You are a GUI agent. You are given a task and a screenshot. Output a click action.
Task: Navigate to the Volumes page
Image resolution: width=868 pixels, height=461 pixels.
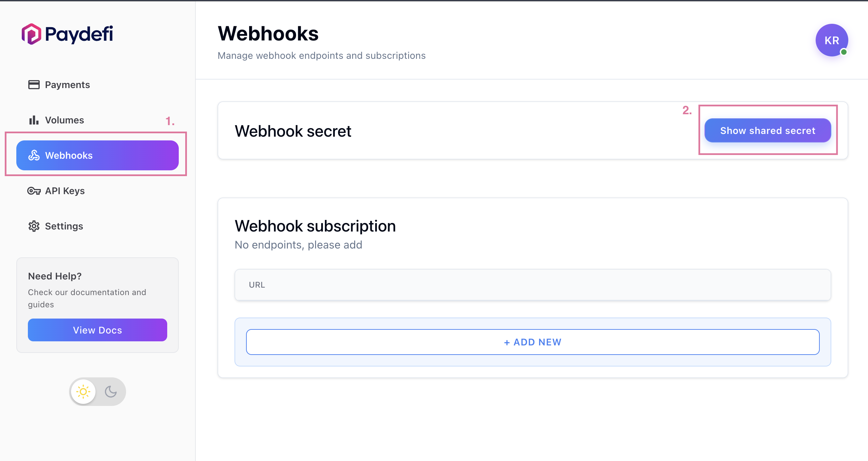(x=64, y=120)
